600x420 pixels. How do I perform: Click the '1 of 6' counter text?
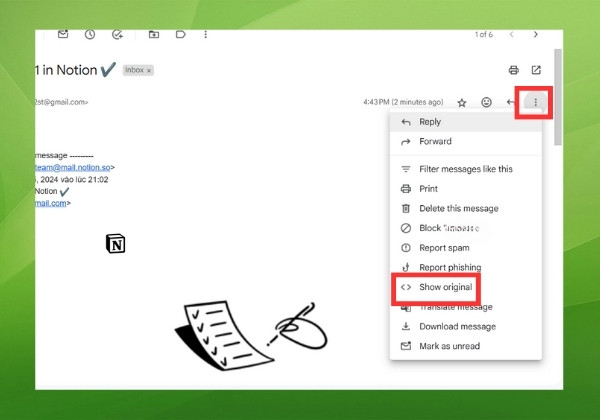[484, 34]
